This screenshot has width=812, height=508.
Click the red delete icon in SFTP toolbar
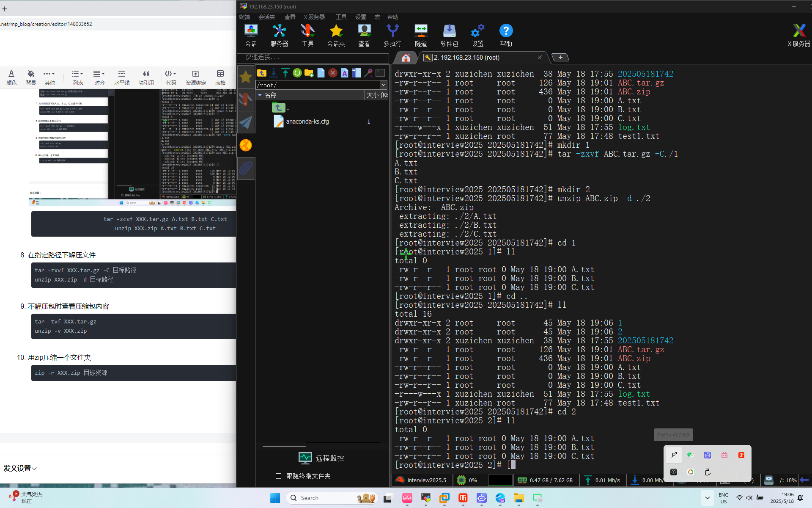click(x=333, y=73)
